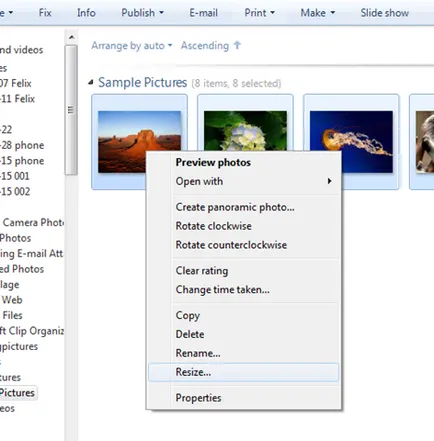Open the Arrange by auto dropdown
Viewport: 434px width, 441px height.
pyautogui.click(x=132, y=46)
